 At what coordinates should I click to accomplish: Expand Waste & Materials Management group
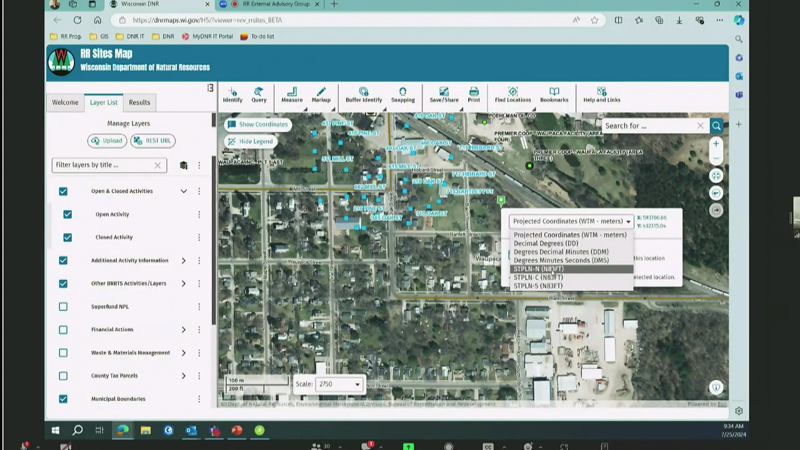click(184, 353)
